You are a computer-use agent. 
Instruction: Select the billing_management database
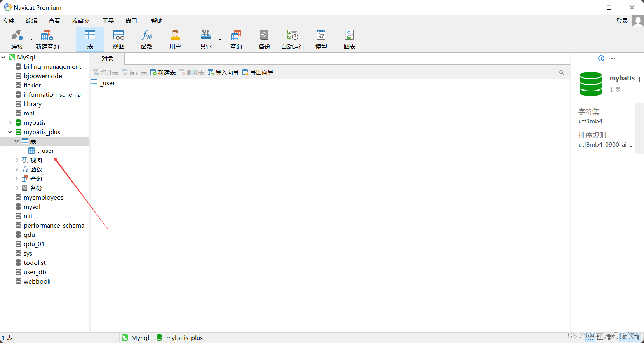click(52, 66)
